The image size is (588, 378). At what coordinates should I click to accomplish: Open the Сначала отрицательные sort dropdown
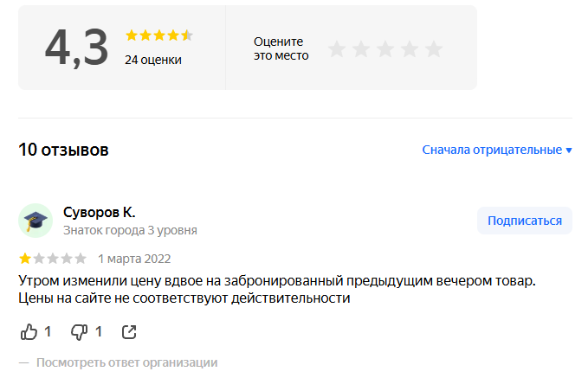tap(492, 150)
